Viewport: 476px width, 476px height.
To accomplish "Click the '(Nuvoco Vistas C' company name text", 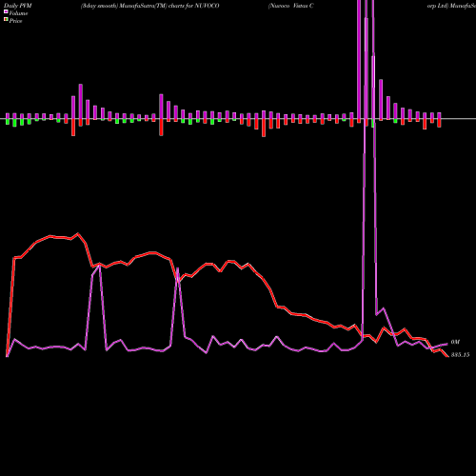I will [x=290, y=6].
